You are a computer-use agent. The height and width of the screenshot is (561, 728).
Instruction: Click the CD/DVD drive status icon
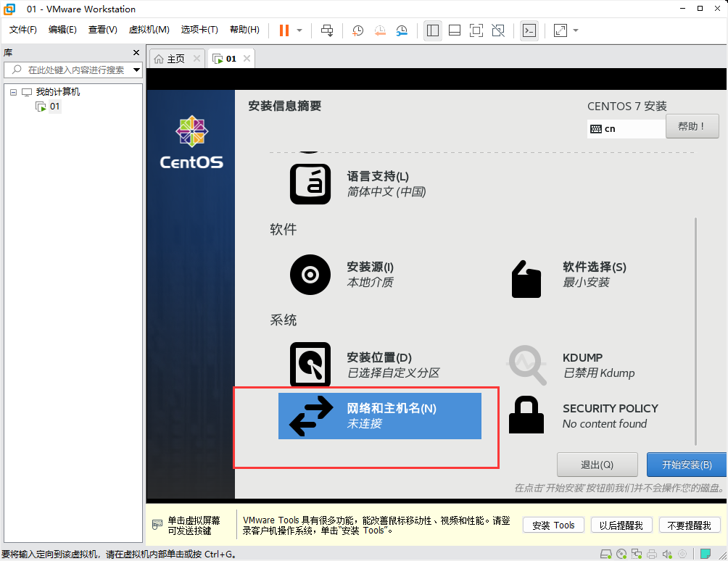[x=621, y=554]
